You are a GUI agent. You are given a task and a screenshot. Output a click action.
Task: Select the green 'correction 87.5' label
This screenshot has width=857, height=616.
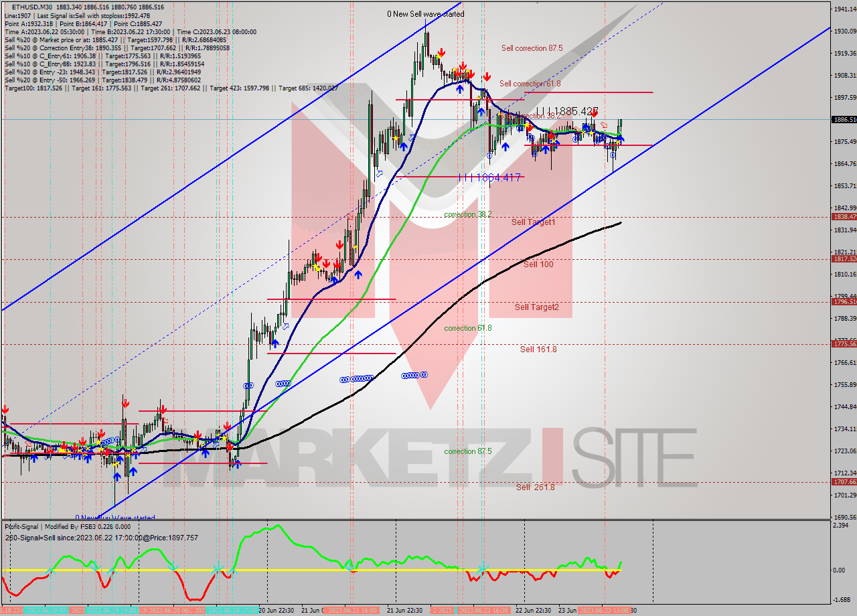pos(468,451)
